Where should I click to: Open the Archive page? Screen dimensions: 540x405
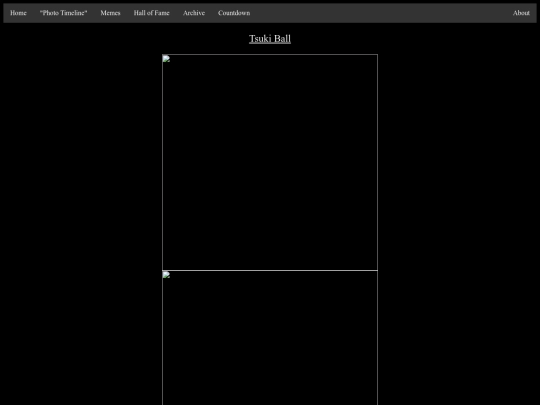click(x=194, y=13)
